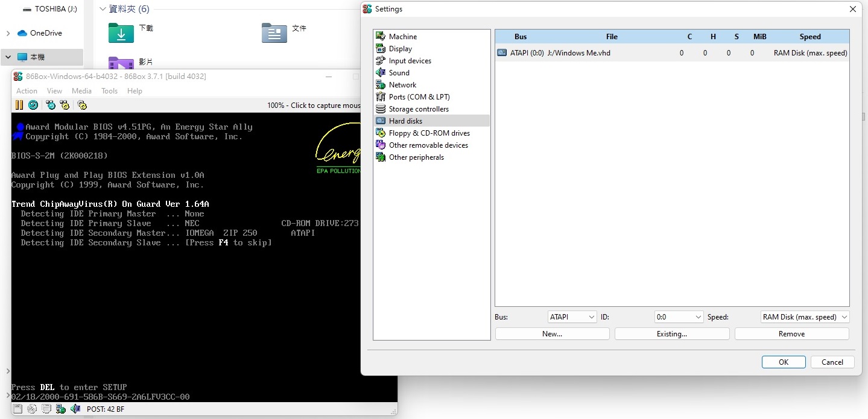This screenshot has height=419, width=868.
Task: Open the Network settings category
Action: (x=401, y=84)
